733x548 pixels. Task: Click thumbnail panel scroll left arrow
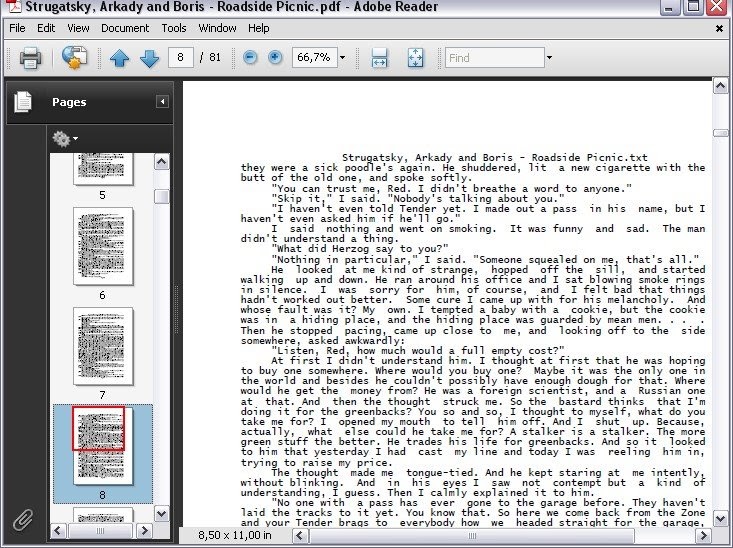[58, 530]
